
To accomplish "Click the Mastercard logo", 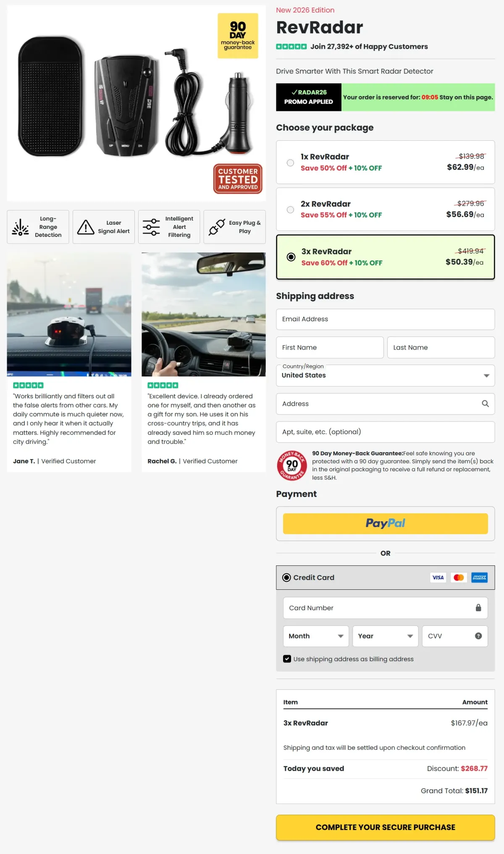I will pyautogui.click(x=459, y=578).
